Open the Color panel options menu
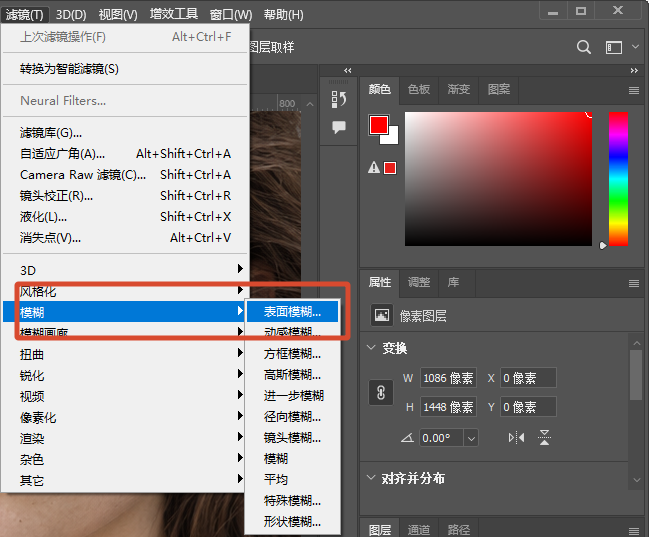649x537 pixels. 634,90
